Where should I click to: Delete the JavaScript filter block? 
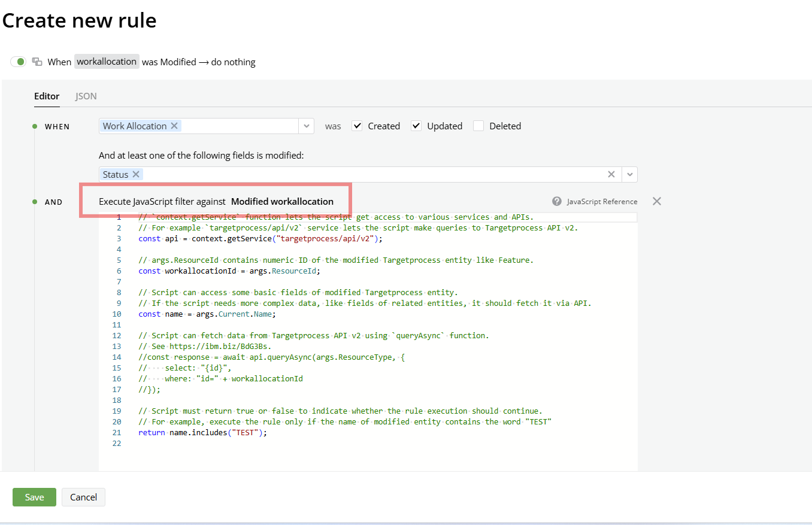coord(657,201)
